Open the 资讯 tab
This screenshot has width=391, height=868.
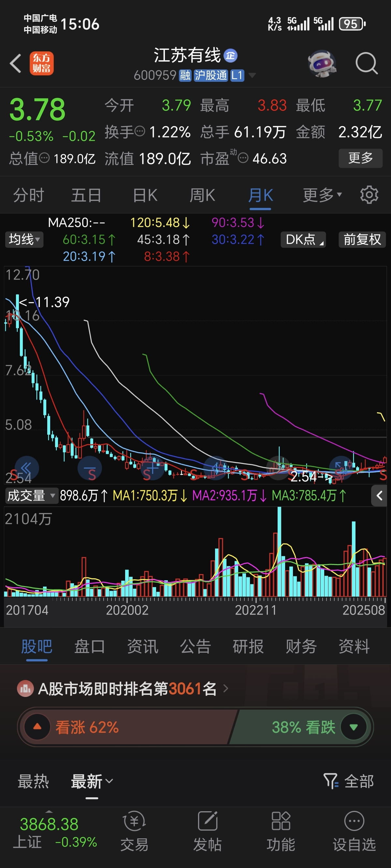[143, 646]
